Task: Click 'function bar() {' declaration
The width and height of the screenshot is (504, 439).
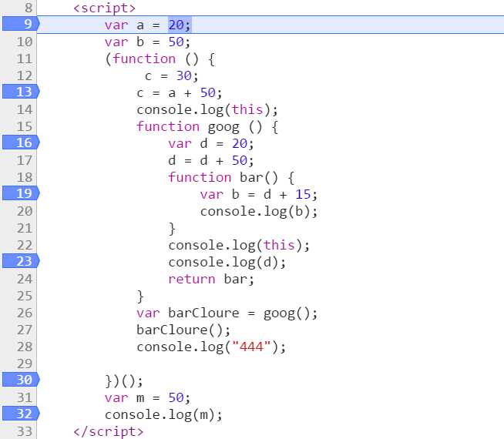Action: 231,178
